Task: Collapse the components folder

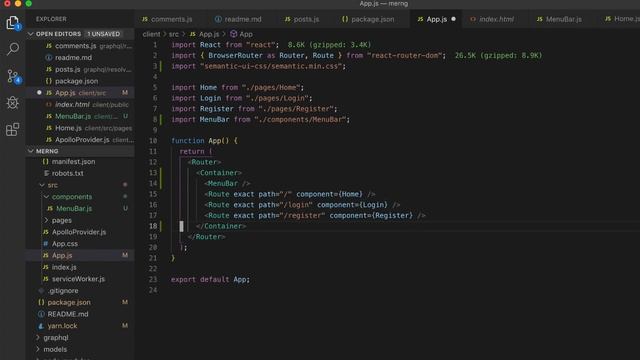Action: click(46, 197)
